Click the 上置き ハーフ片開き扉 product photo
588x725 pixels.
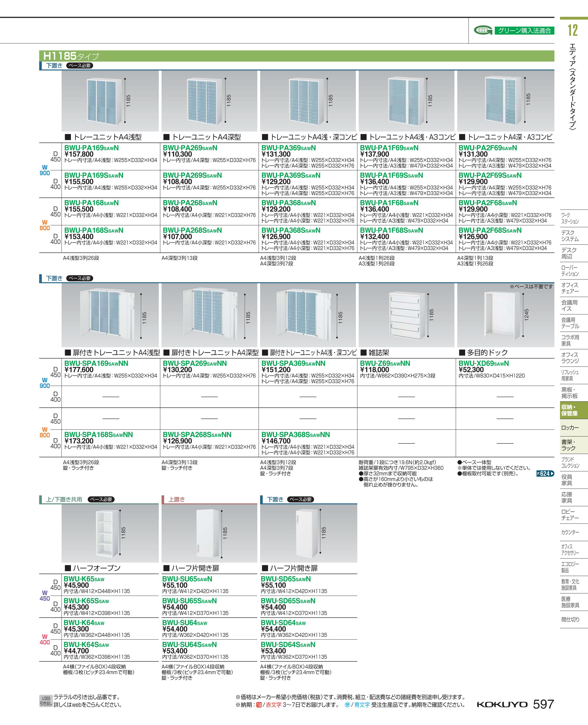tap(209, 533)
